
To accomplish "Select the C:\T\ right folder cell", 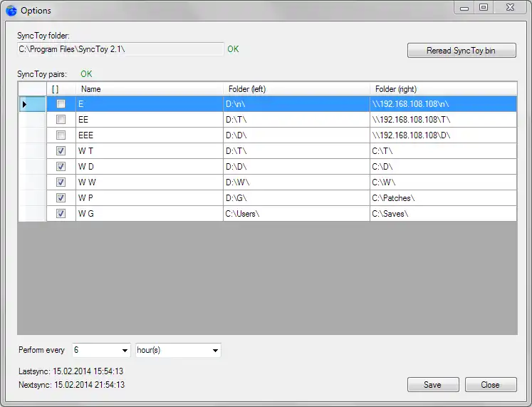I will (x=443, y=150).
